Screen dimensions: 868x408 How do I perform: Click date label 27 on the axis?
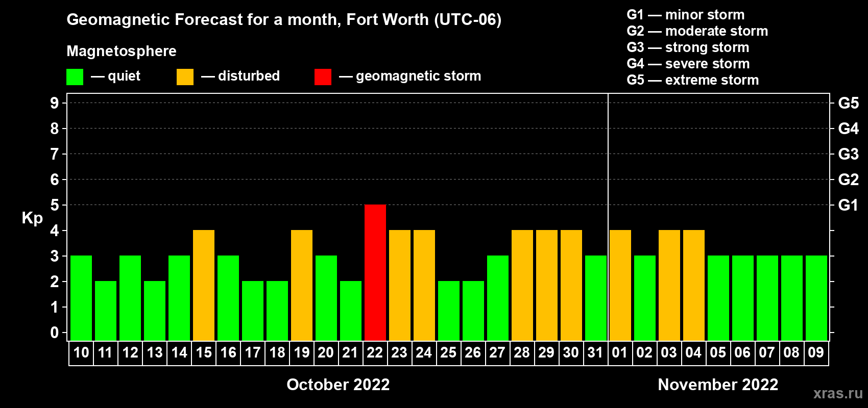point(497,353)
